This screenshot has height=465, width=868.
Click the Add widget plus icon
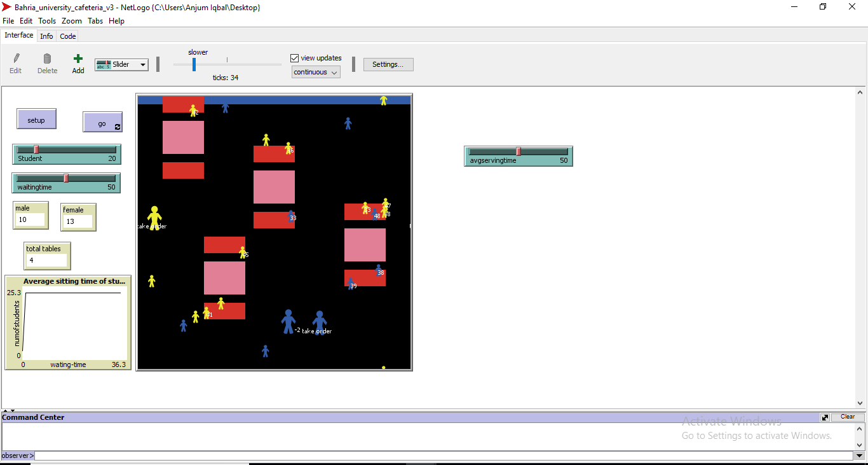(x=78, y=59)
